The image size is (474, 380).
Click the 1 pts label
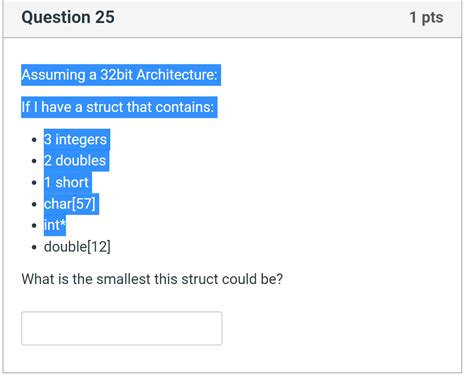(426, 17)
